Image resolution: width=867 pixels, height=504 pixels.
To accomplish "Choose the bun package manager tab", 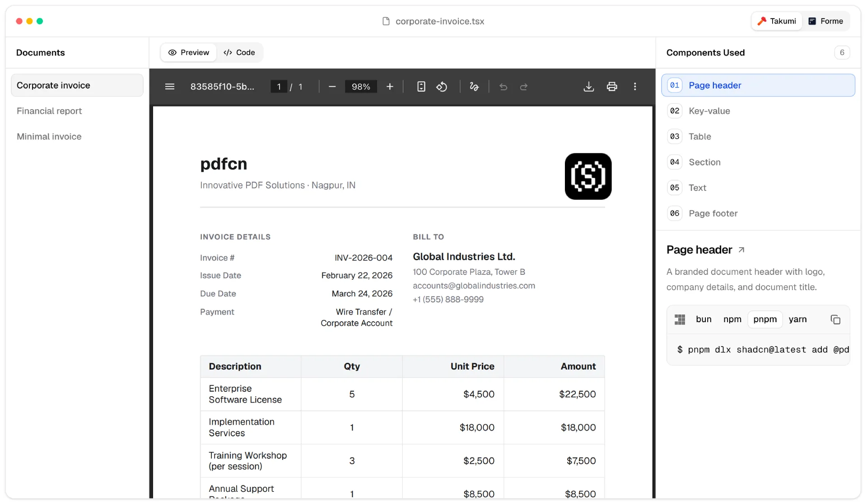I will pyautogui.click(x=704, y=319).
